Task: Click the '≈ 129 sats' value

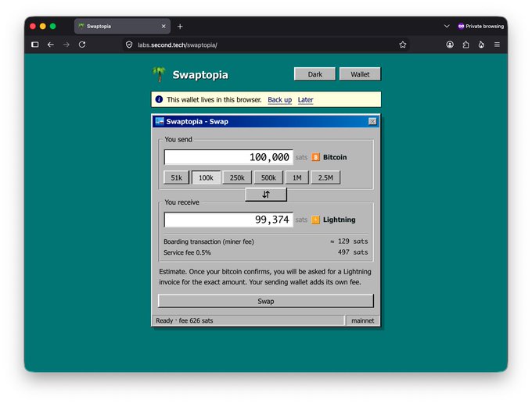Action: 349,241
